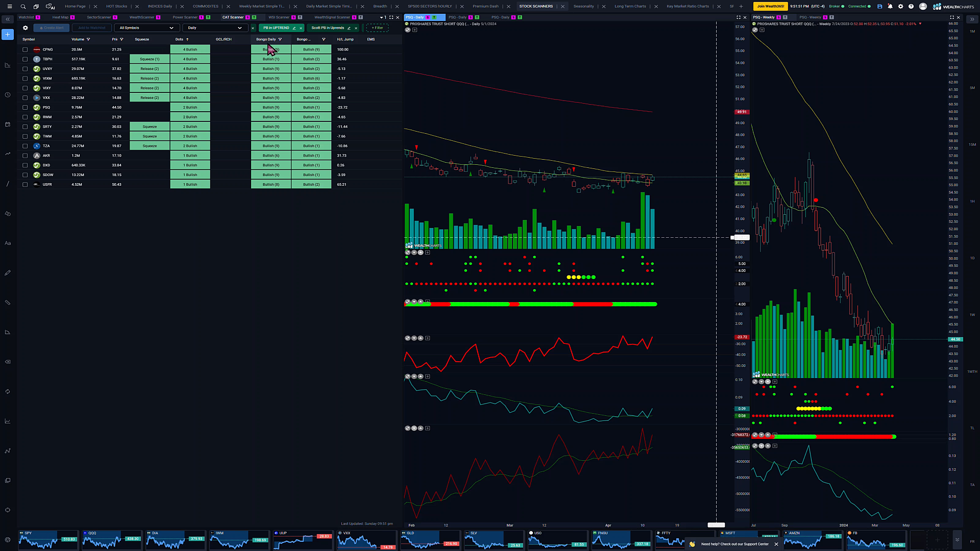This screenshot has height=551, width=980.
Task: Add indicator plus icon on PSQ Daily chart
Action: (x=414, y=30)
